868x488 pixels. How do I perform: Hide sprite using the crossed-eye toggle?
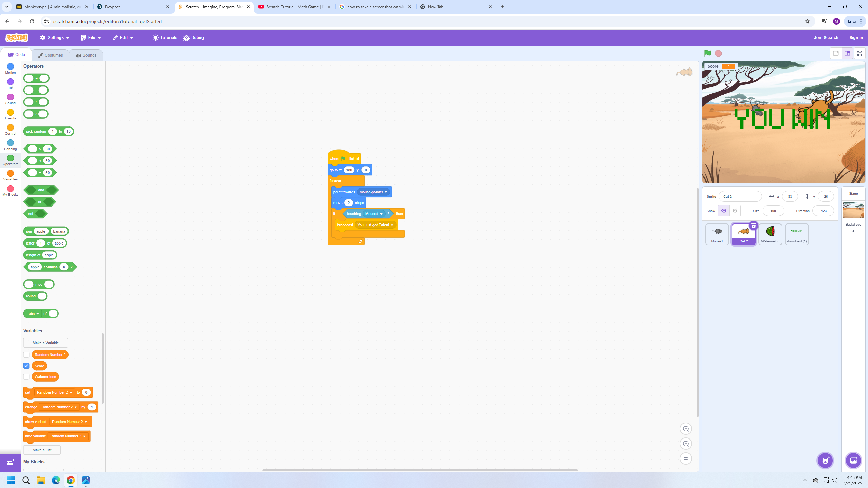(x=735, y=211)
